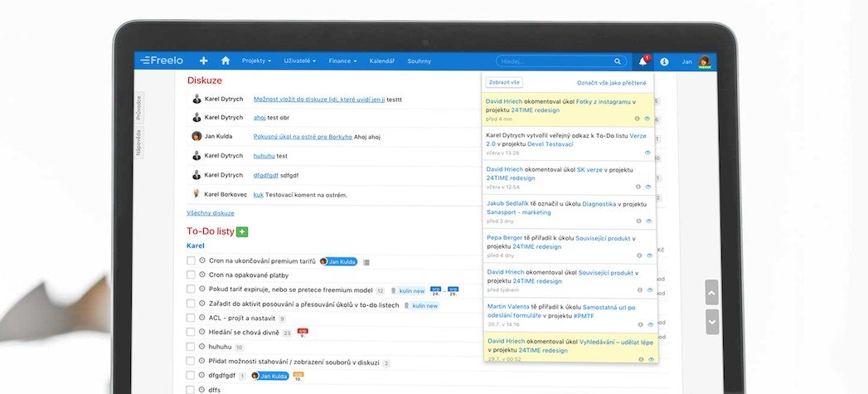Click the search magnifier icon

point(618,61)
